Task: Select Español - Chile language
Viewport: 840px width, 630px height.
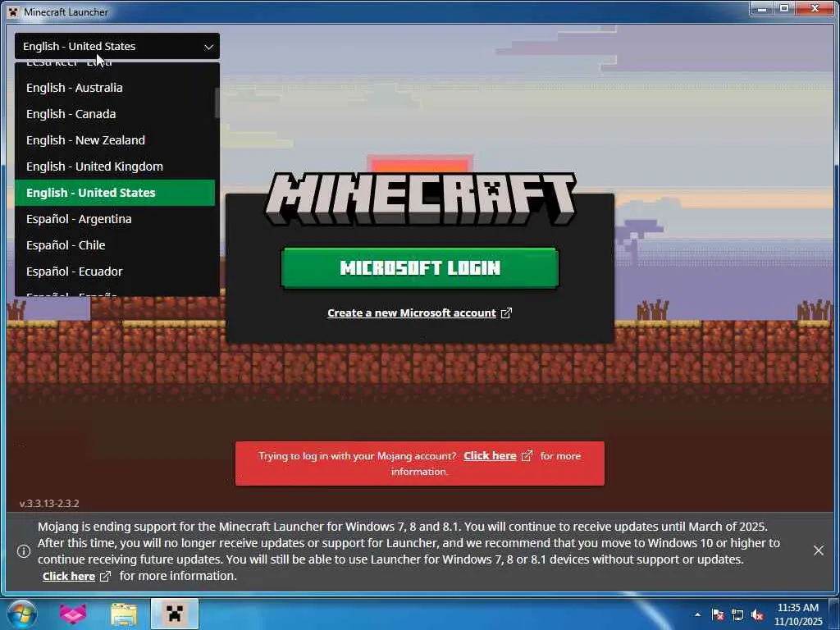Action: (x=115, y=245)
